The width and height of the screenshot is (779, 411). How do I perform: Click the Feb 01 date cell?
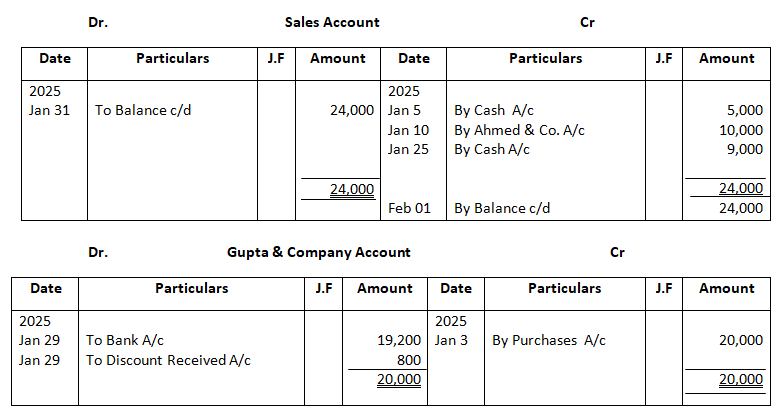point(408,208)
